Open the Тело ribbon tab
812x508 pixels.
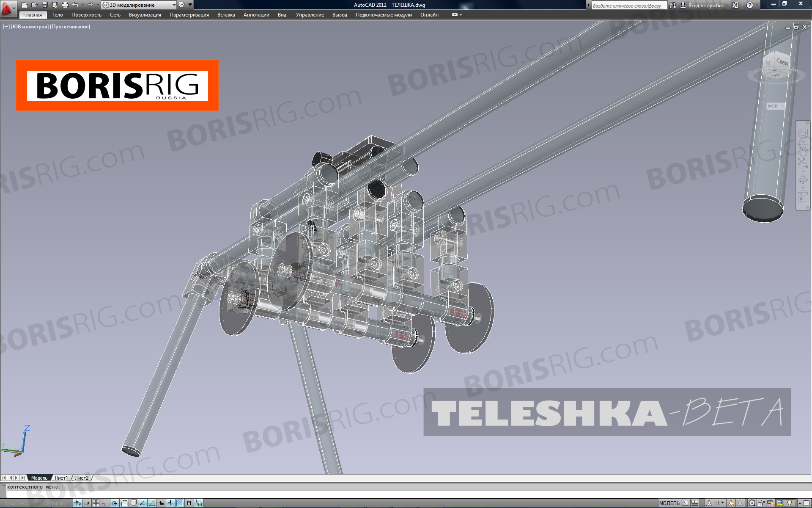57,15
